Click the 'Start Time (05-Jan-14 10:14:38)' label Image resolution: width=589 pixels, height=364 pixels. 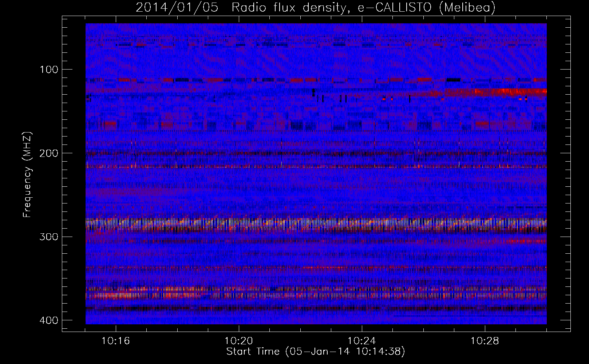316,352
